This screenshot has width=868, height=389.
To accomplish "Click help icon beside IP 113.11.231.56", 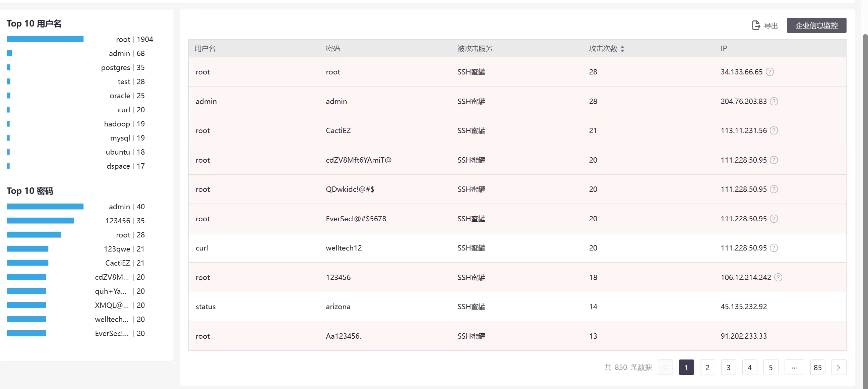I will pyautogui.click(x=774, y=130).
